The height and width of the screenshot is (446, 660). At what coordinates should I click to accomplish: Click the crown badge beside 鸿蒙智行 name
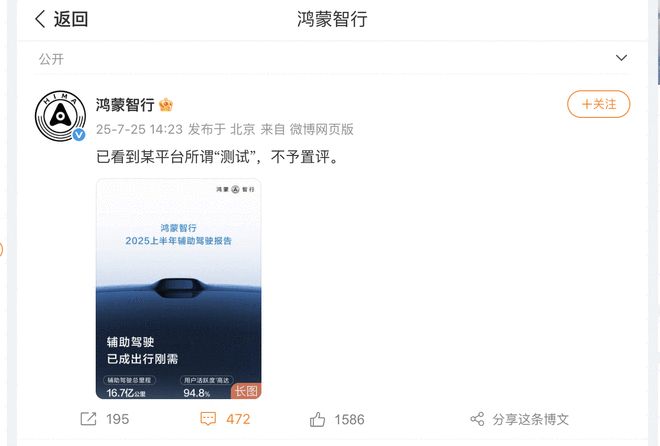click(166, 104)
